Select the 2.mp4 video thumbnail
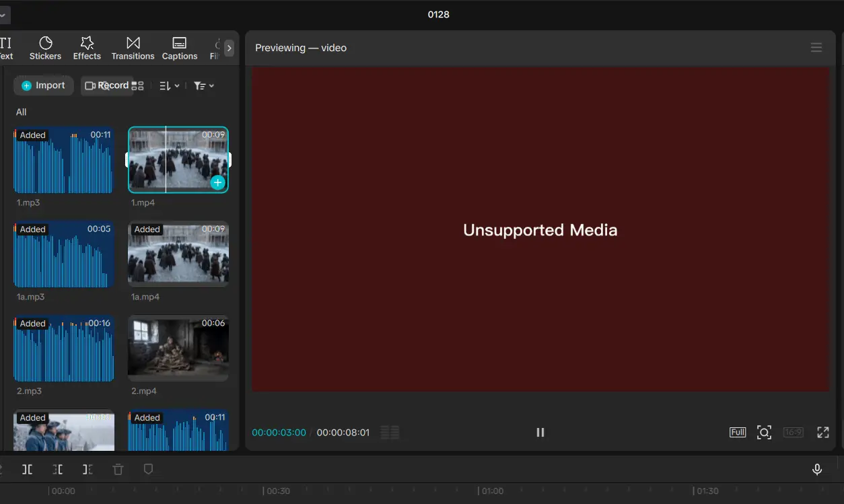The width and height of the screenshot is (844, 504). click(178, 349)
